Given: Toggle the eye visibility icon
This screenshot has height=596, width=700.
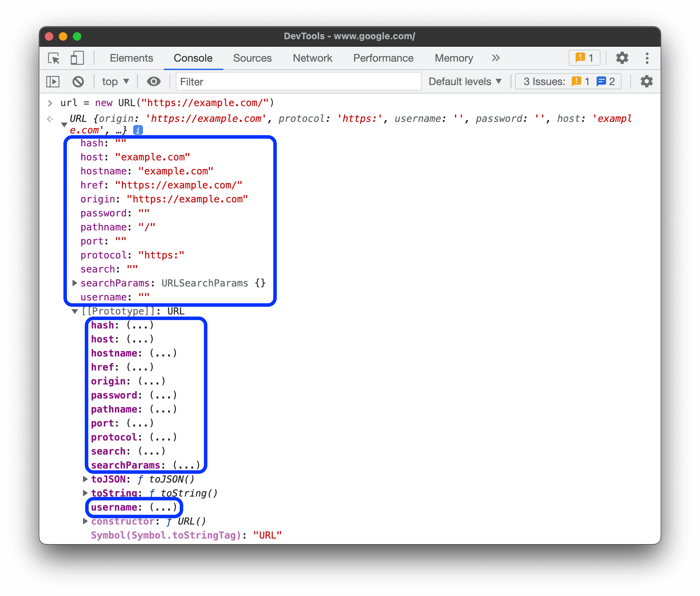Looking at the screenshot, I should point(153,81).
